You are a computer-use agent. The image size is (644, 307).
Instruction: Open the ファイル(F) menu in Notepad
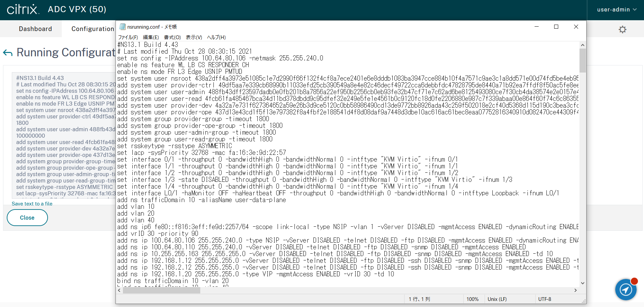tap(128, 37)
